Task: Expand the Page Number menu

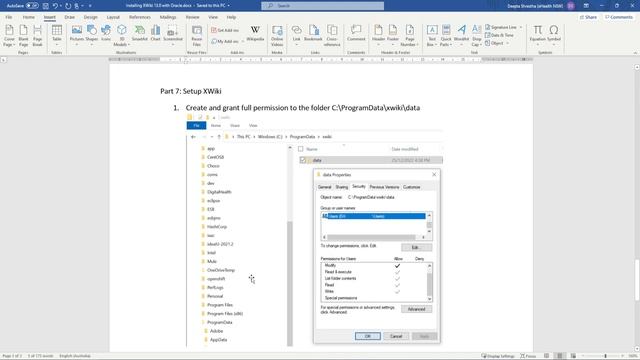Action: click(409, 36)
